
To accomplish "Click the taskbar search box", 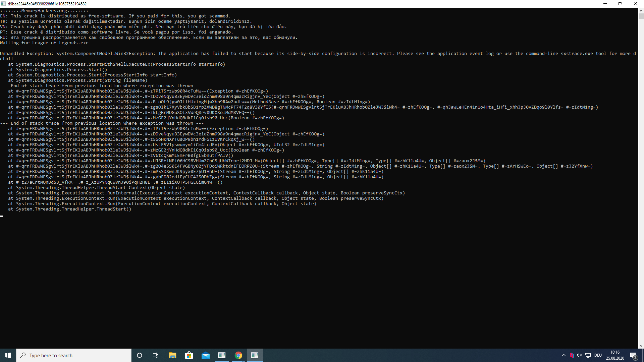I will (74, 355).
